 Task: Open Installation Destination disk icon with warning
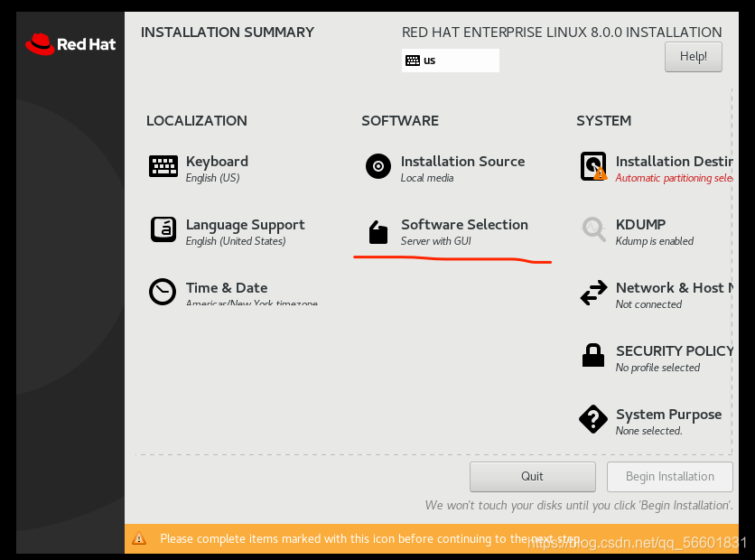pyautogui.click(x=593, y=166)
